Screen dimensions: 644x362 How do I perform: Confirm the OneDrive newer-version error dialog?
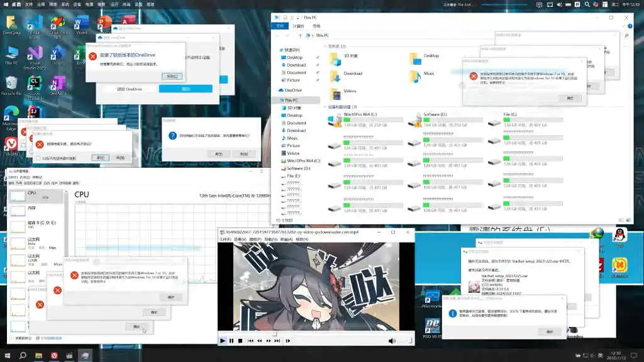pos(172,77)
